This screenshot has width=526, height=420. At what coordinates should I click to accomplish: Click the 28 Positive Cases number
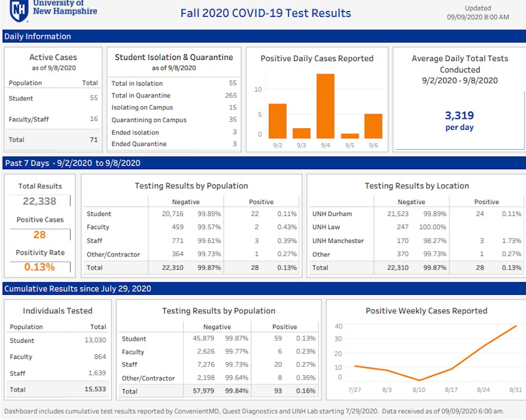coord(40,235)
